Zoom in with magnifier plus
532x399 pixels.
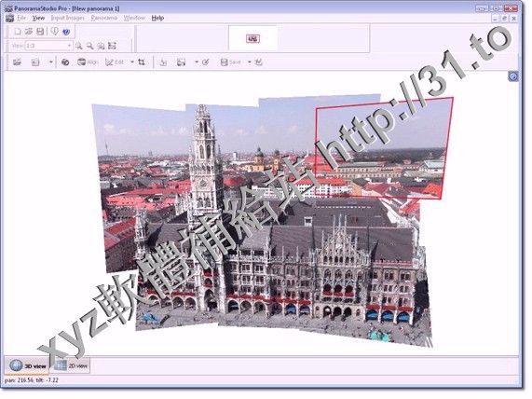tap(79, 46)
